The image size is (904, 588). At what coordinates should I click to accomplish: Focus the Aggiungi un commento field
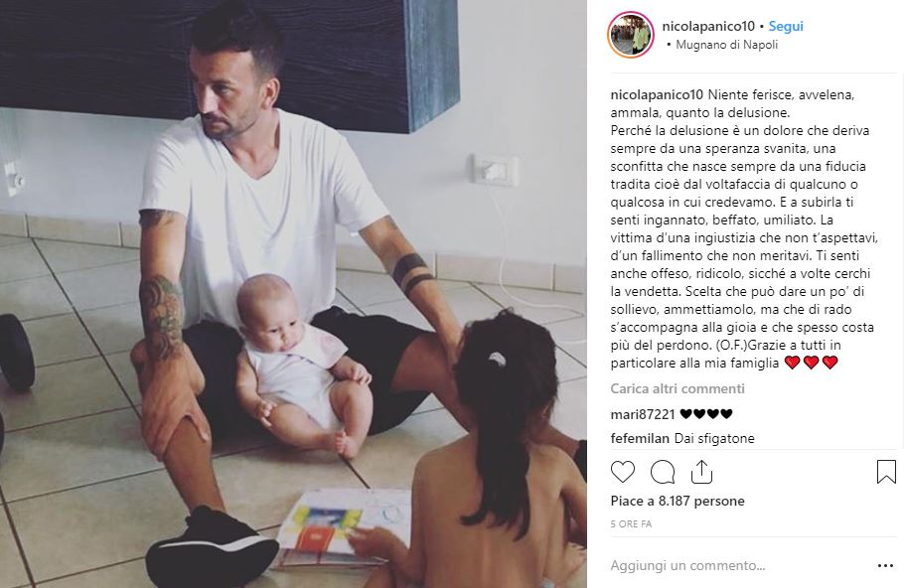[739, 565]
